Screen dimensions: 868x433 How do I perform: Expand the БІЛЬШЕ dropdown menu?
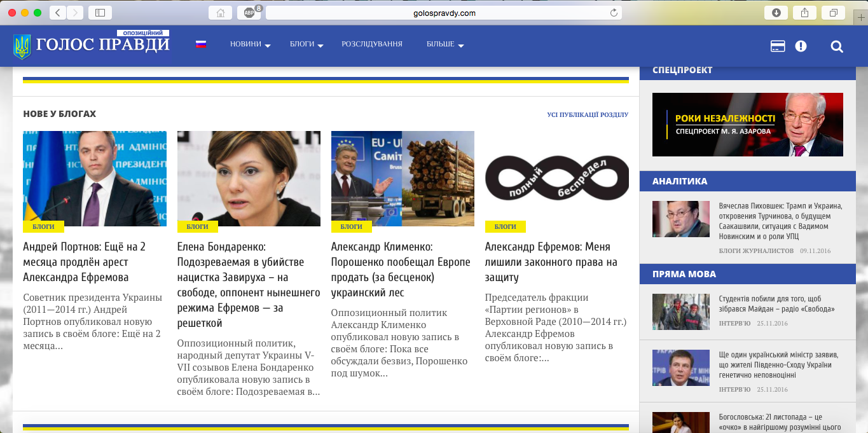445,45
